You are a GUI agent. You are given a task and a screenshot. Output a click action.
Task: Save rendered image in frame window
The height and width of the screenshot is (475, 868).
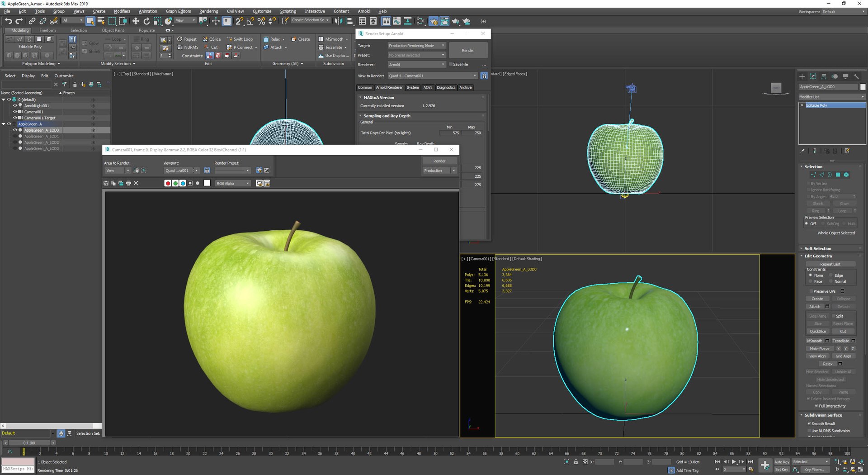click(x=106, y=183)
